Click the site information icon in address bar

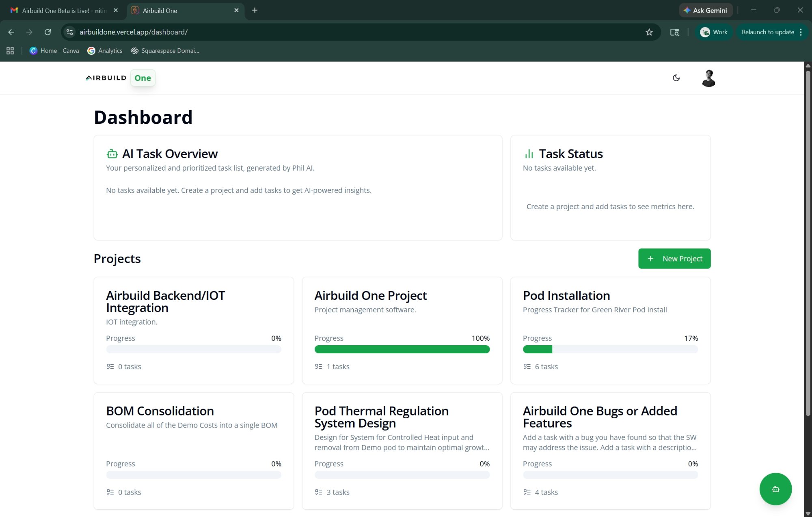[x=69, y=32]
